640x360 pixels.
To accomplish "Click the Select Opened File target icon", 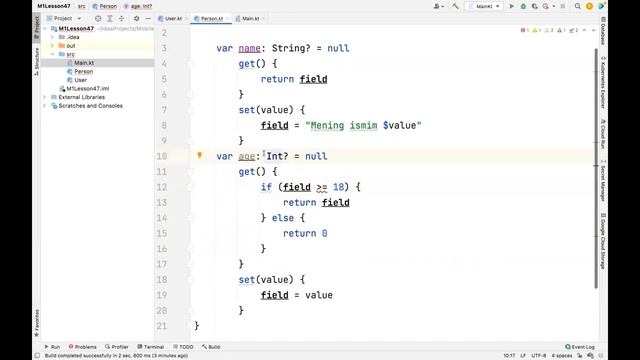I will [x=98, y=18].
